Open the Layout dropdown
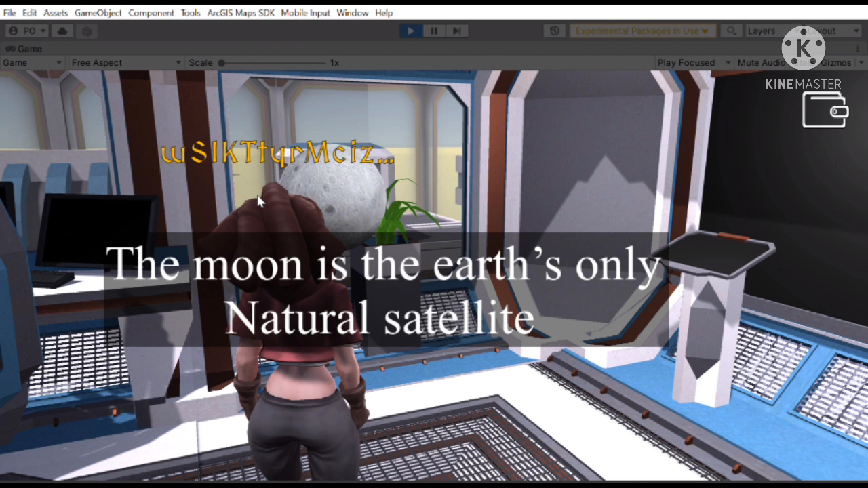 point(831,30)
